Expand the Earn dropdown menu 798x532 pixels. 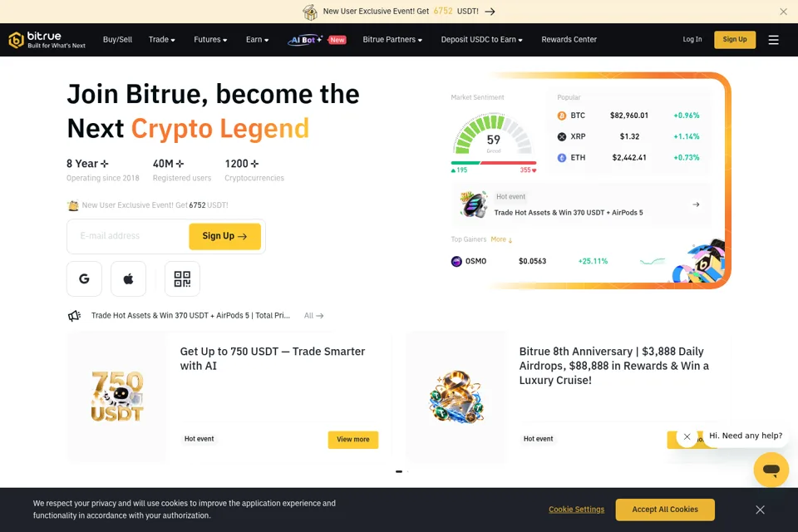pos(257,40)
